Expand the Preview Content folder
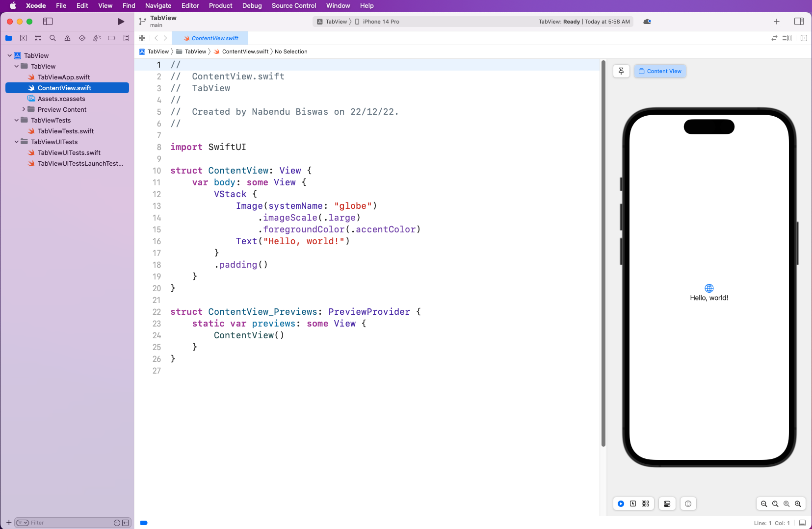This screenshot has width=812, height=529. pyautogui.click(x=24, y=109)
